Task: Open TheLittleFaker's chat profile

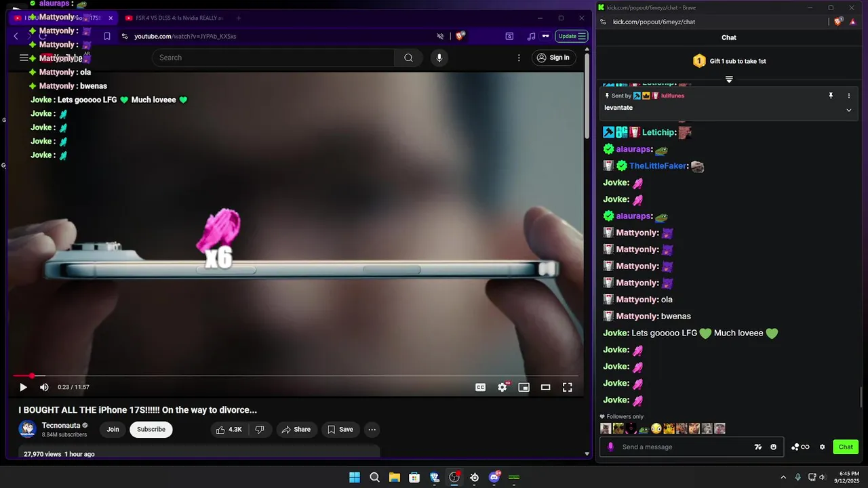Action: (x=658, y=166)
